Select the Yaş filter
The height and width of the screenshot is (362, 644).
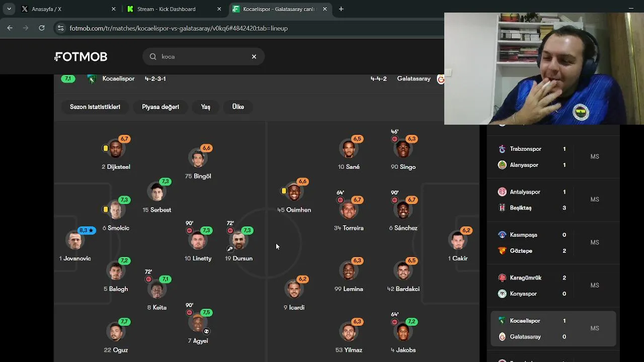click(x=206, y=107)
